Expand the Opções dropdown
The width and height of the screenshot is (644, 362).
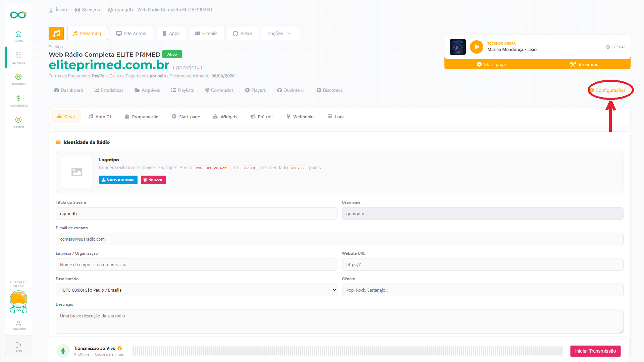(279, 34)
